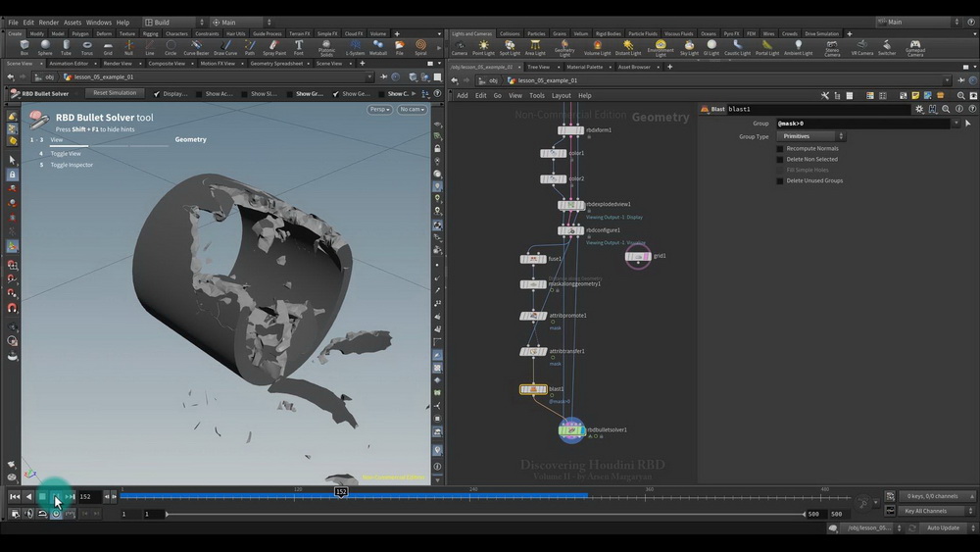This screenshot has width=980, height=552.
Task: Select the Torus shelf tool
Action: tap(87, 47)
